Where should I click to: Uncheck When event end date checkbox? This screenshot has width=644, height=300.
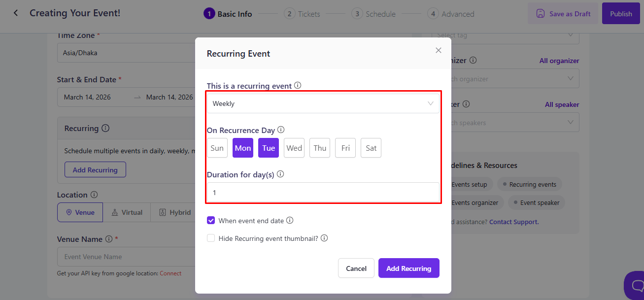tap(211, 221)
